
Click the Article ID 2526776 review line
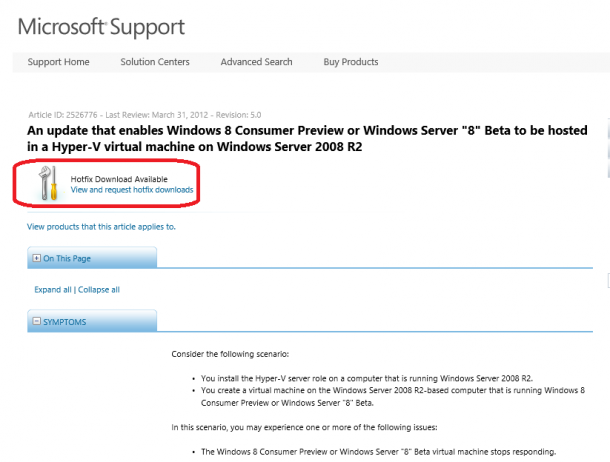click(145, 115)
